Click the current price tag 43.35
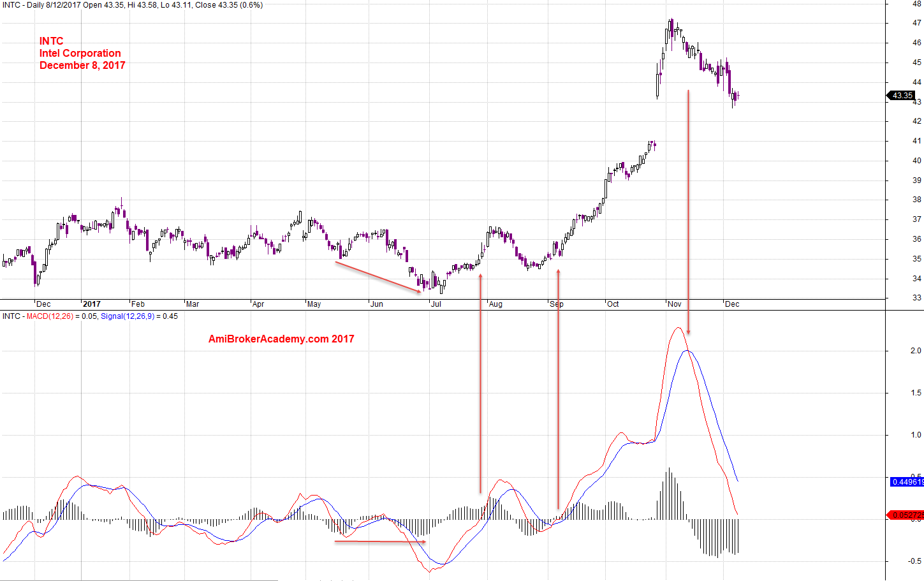Screen dimensions: 924x581 click(x=902, y=96)
